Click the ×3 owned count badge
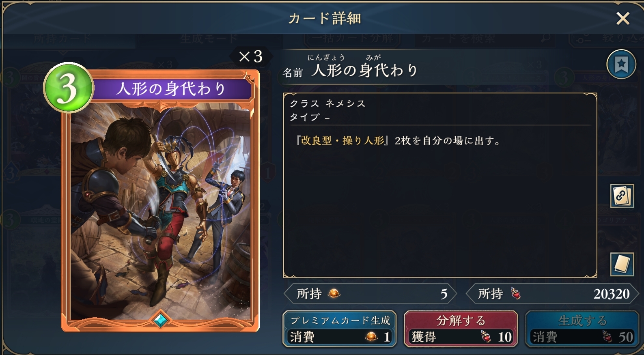Screen dimensions: 644x355 coord(251,56)
